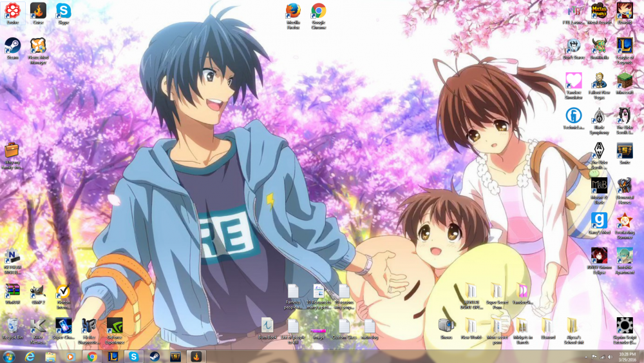Image resolution: width=644 pixels, height=363 pixels.
Task: Launch the Skype desktop shortcut
Action: [63, 11]
